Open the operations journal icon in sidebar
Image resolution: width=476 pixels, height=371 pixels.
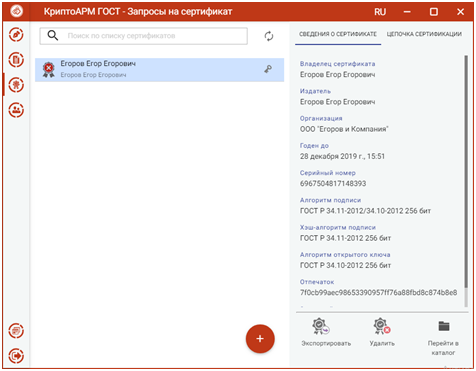click(16, 331)
